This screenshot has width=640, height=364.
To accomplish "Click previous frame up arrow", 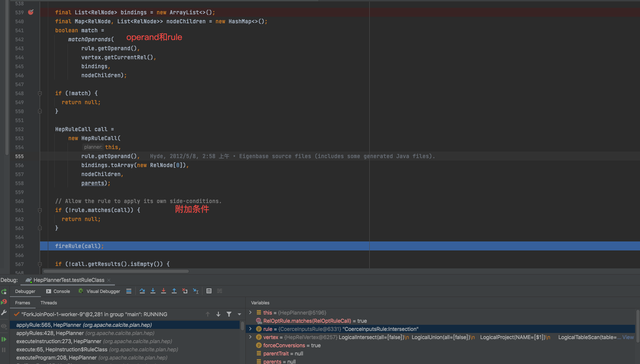I will 208,314.
